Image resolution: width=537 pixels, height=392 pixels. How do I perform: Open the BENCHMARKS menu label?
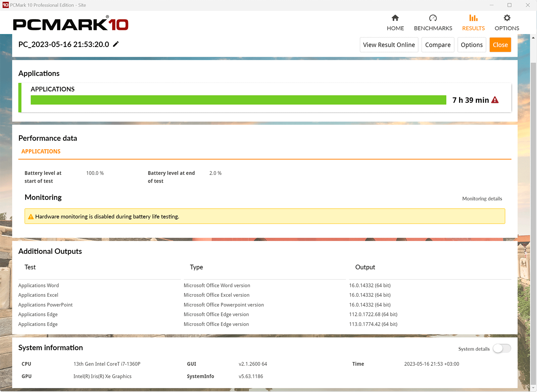tap(433, 28)
